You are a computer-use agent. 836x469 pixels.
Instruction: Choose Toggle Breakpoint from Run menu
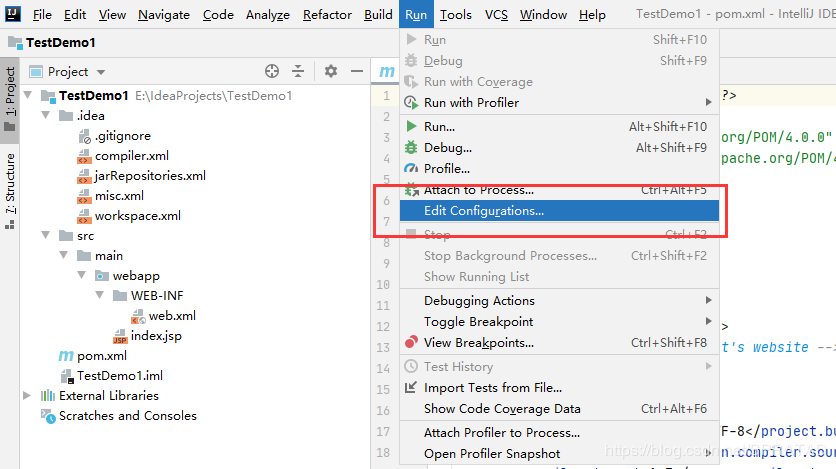pos(478,322)
